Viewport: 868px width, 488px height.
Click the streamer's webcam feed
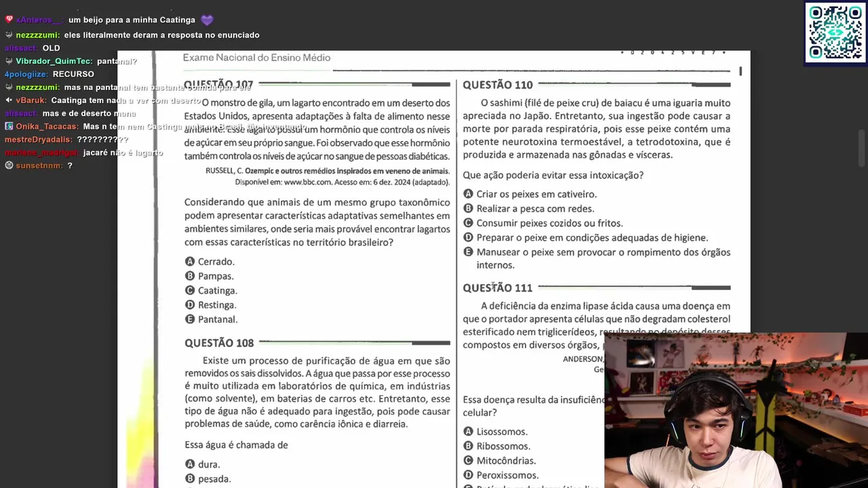(736, 410)
